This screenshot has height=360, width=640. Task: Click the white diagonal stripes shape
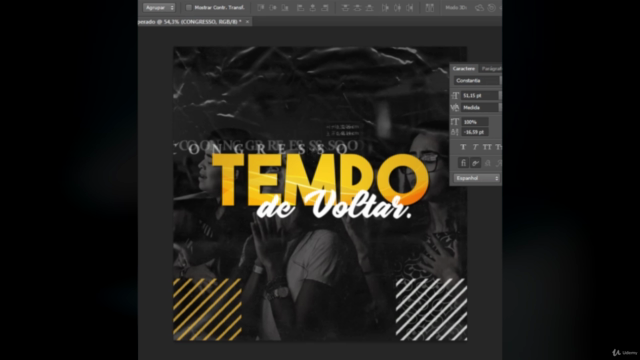point(431,309)
